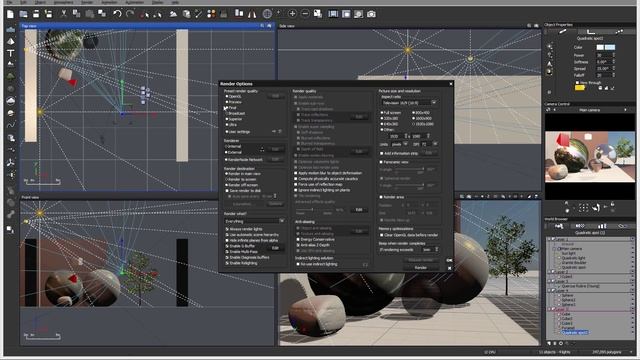Click the first icon at World Browser bottom

[549, 343]
